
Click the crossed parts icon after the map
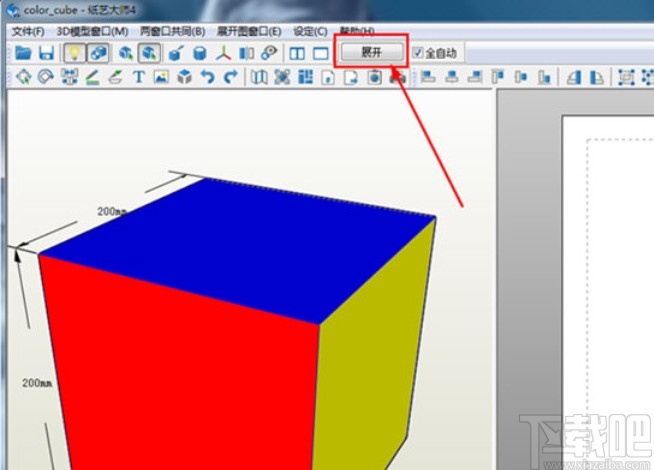pyautogui.click(x=282, y=77)
